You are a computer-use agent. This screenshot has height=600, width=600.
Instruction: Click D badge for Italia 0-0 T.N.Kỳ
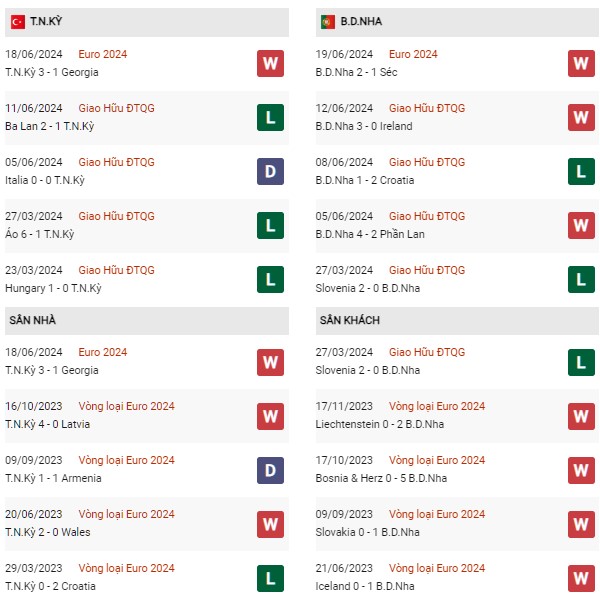(x=271, y=171)
